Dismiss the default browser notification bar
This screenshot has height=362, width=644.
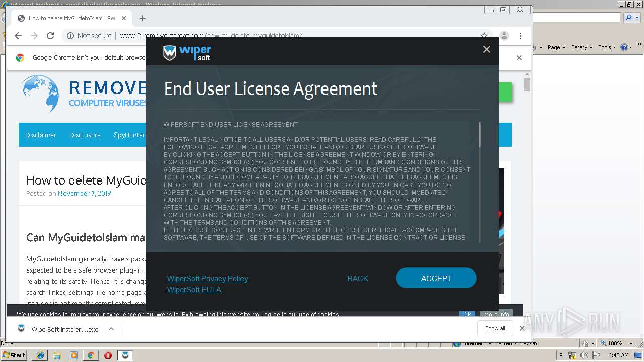click(519, 58)
